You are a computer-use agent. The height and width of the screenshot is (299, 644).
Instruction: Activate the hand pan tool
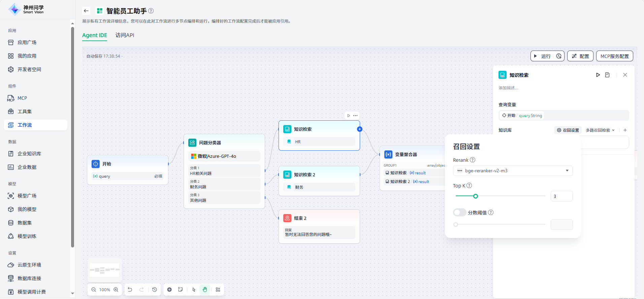tap(205, 290)
